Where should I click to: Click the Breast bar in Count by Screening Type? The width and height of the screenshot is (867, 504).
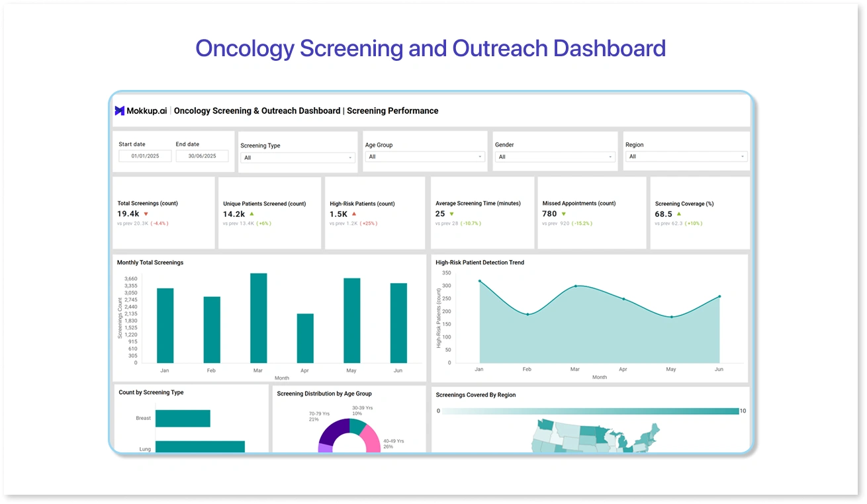tap(183, 419)
